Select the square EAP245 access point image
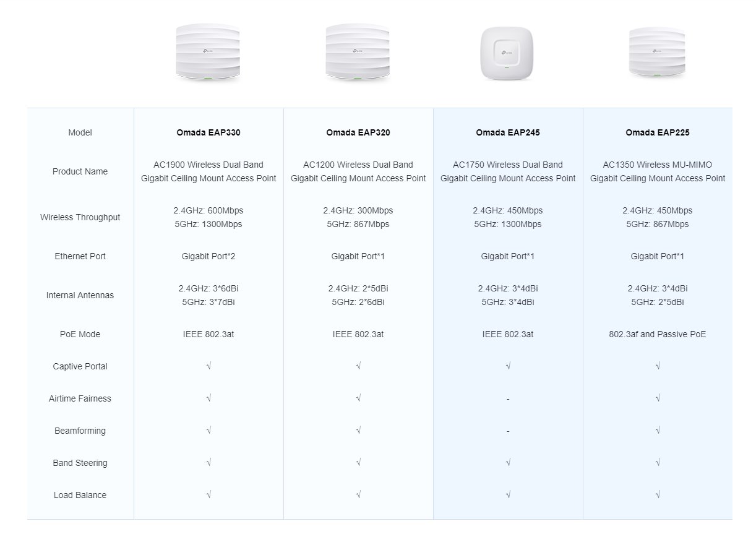 pos(507,54)
